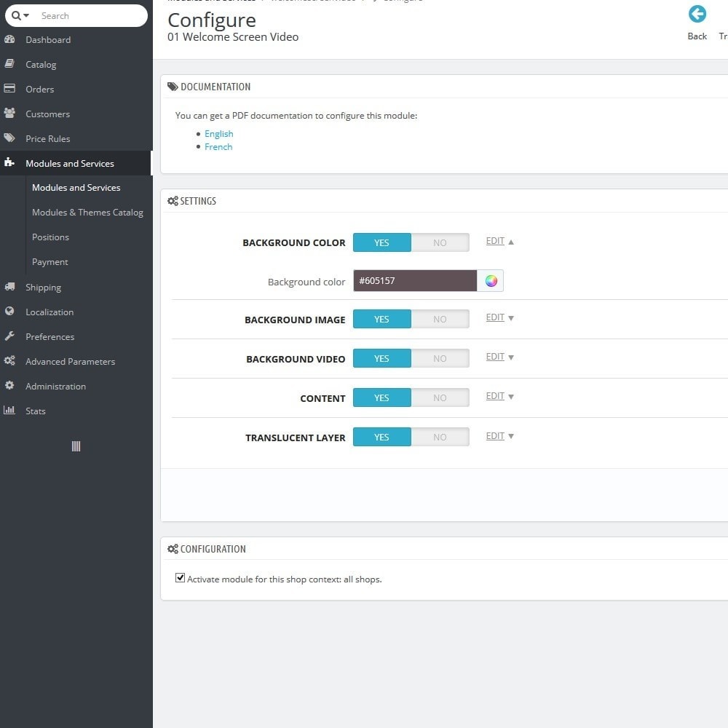Image resolution: width=728 pixels, height=728 pixels.
Task: Open Positions submenu entry
Action: 50,237
